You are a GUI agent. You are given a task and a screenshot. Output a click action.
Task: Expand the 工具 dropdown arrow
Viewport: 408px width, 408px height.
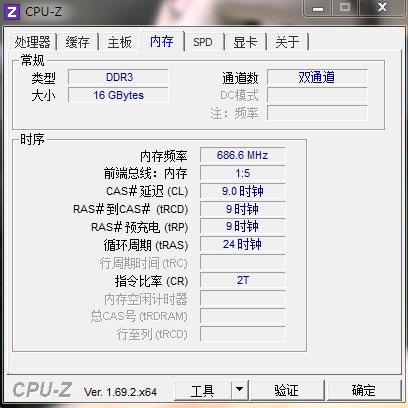239,390
